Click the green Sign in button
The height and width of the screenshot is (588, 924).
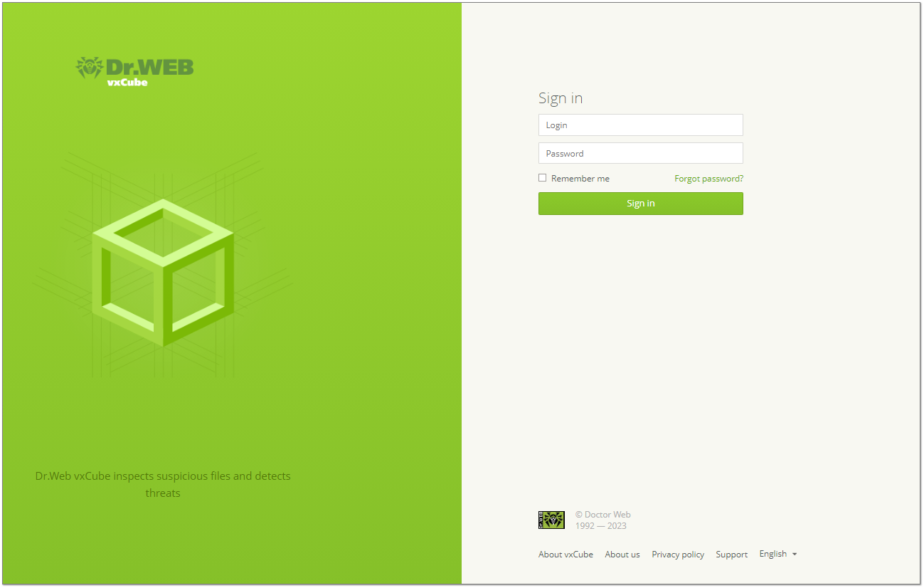640,204
